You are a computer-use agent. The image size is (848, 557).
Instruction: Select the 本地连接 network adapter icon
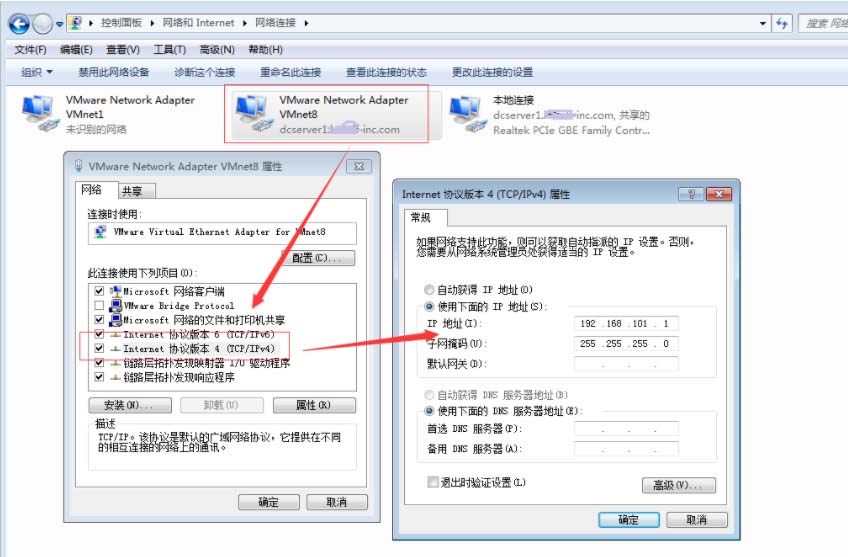[468, 111]
